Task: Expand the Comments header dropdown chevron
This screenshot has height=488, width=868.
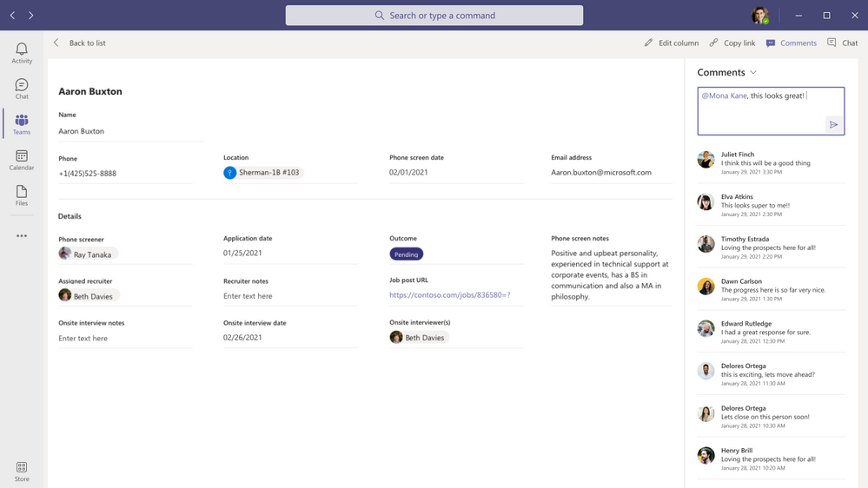Action: 753,72
